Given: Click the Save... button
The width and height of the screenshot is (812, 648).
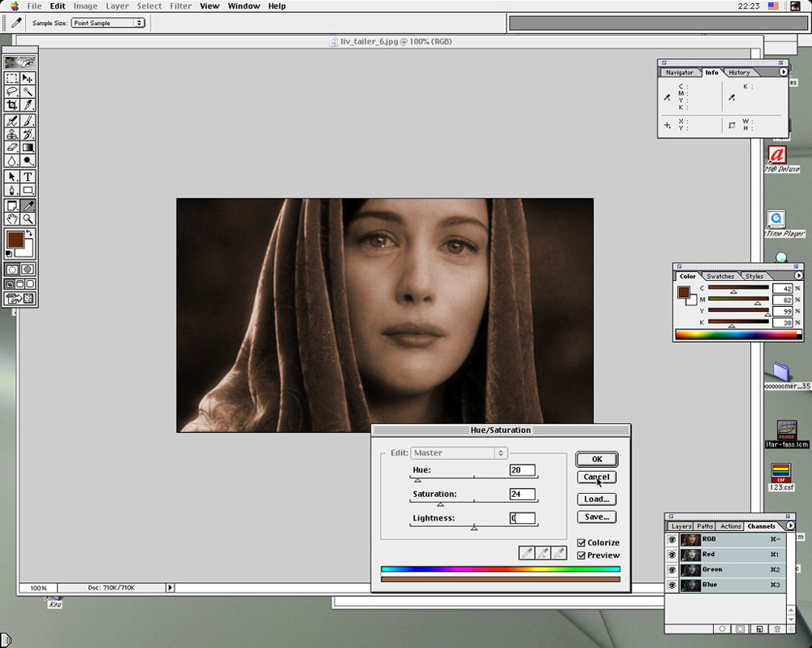Looking at the screenshot, I should [x=597, y=516].
